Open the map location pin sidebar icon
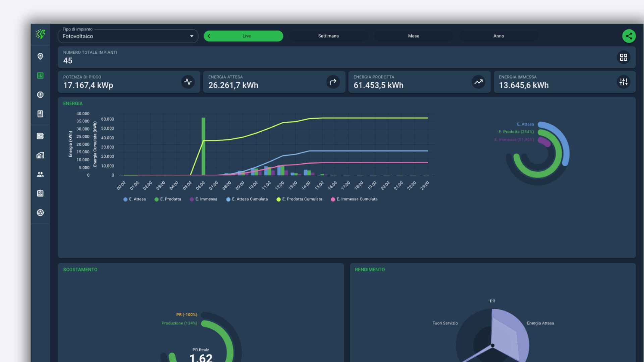Screen dimensions: 644x362 [x=40, y=56]
